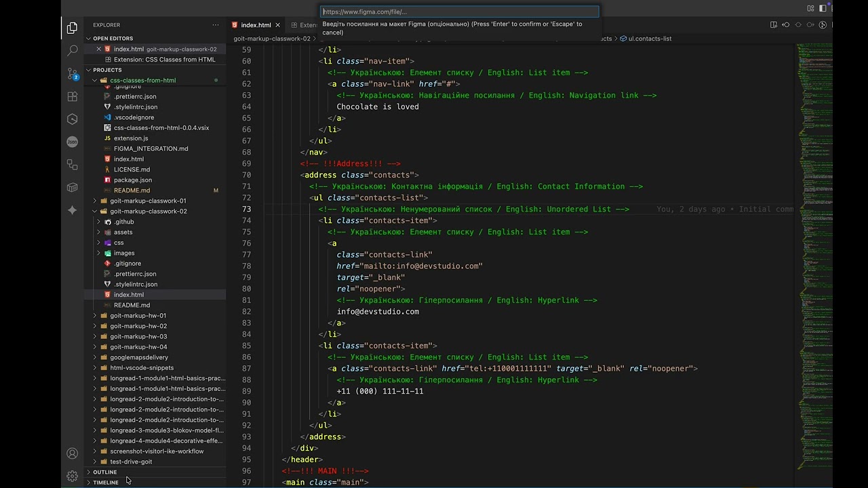
Task: Click the Figma URL input field
Action: tap(459, 12)
